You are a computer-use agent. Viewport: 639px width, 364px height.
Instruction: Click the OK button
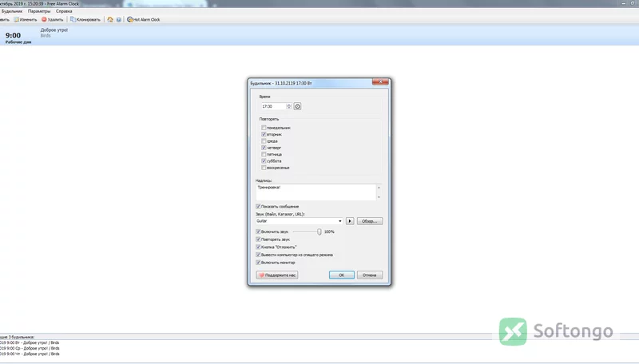click(342, 275)
